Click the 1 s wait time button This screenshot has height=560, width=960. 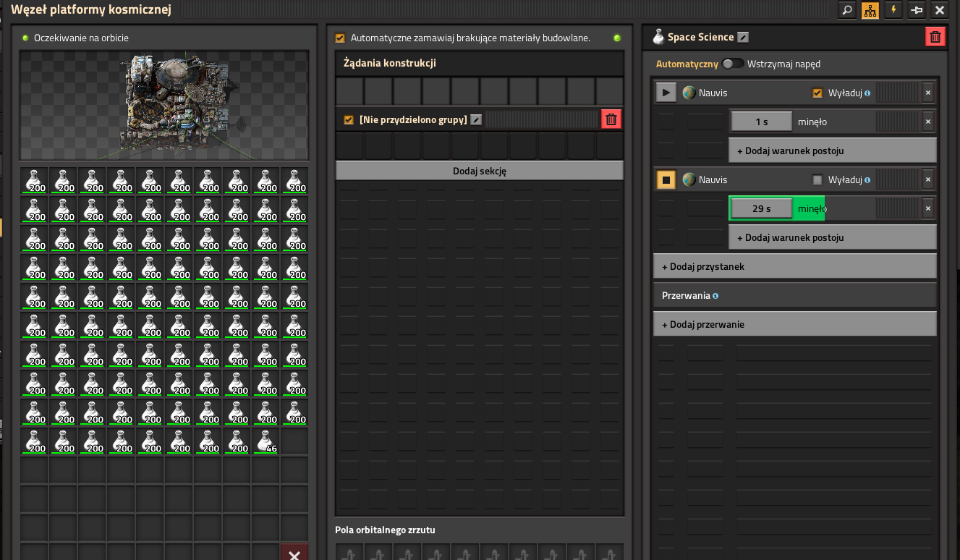(761, 122)
